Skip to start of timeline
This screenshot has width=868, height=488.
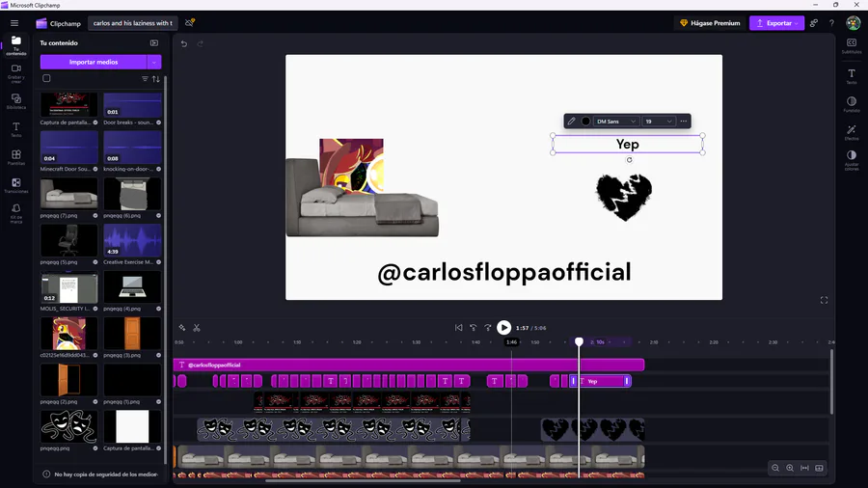[458, 328]
